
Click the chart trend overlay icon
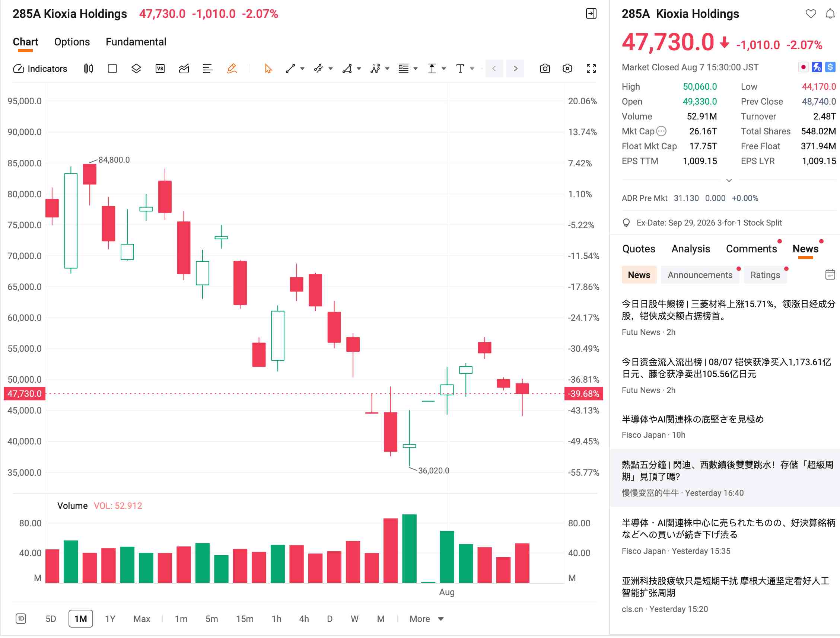(x=184, y=69)
